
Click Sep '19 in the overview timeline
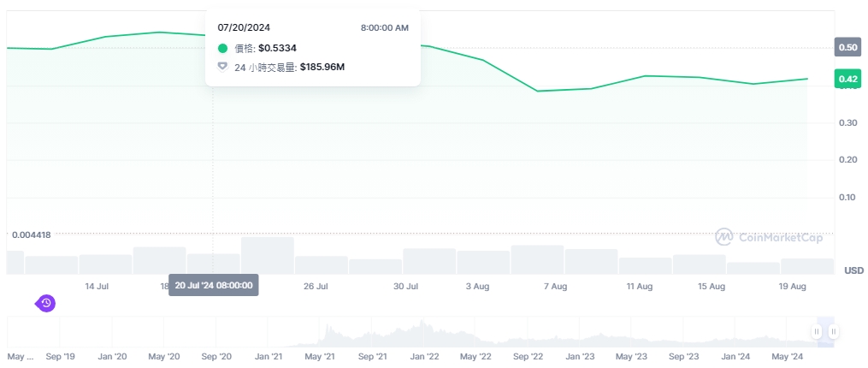60,356
